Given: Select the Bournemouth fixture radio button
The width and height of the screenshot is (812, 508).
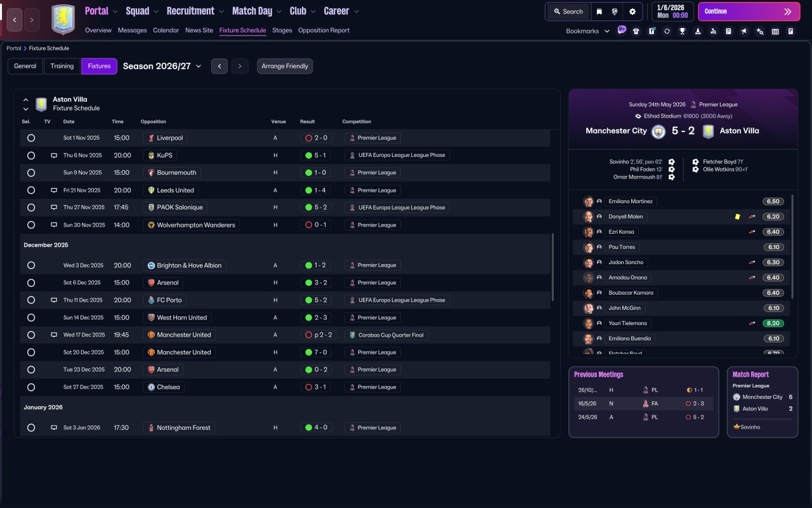Looking at the screenshot, I should [31, 173].
